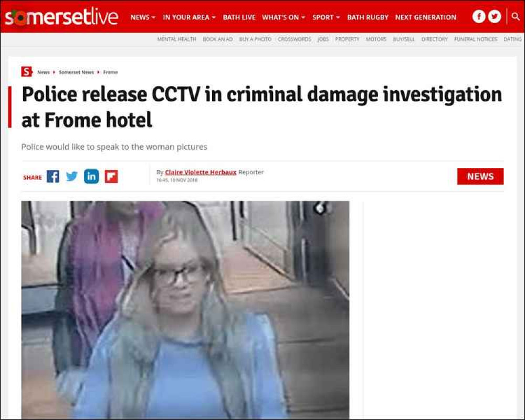Open the Twitter icon in header
Screen dimensions: 525x420
click(x=495, y=16)
